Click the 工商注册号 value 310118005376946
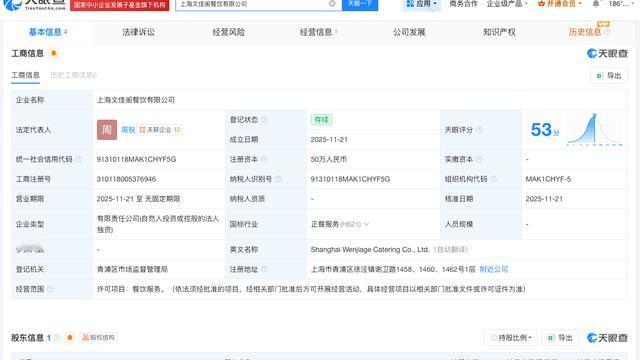Screen dimensions: 640x360 click(126, 179)
